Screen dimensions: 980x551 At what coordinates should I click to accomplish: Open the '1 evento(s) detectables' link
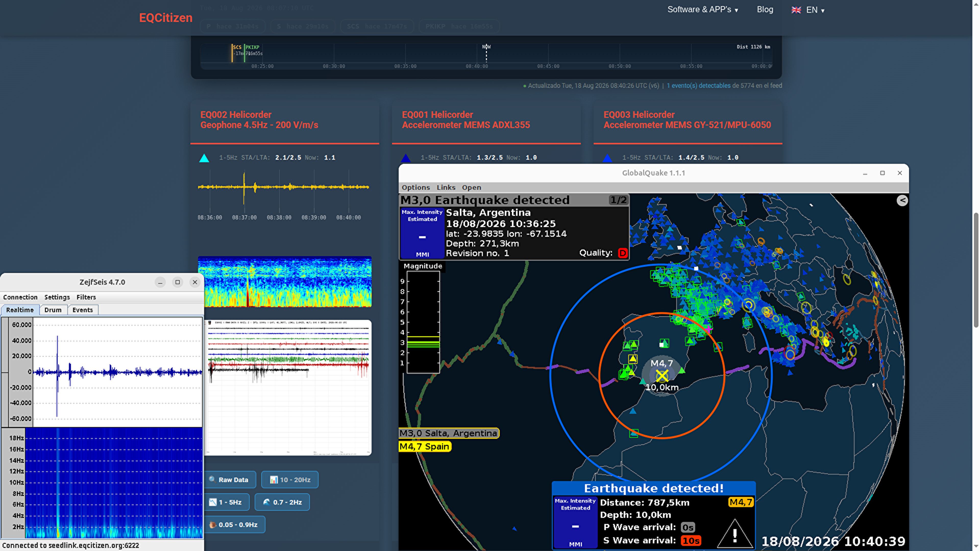click(699, 85)
